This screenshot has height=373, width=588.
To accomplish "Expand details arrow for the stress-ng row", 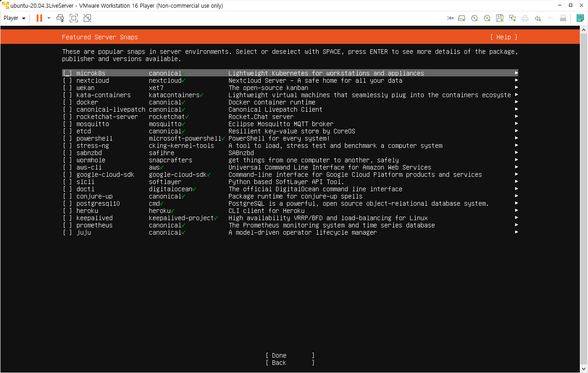I will (x=516, y=146).
